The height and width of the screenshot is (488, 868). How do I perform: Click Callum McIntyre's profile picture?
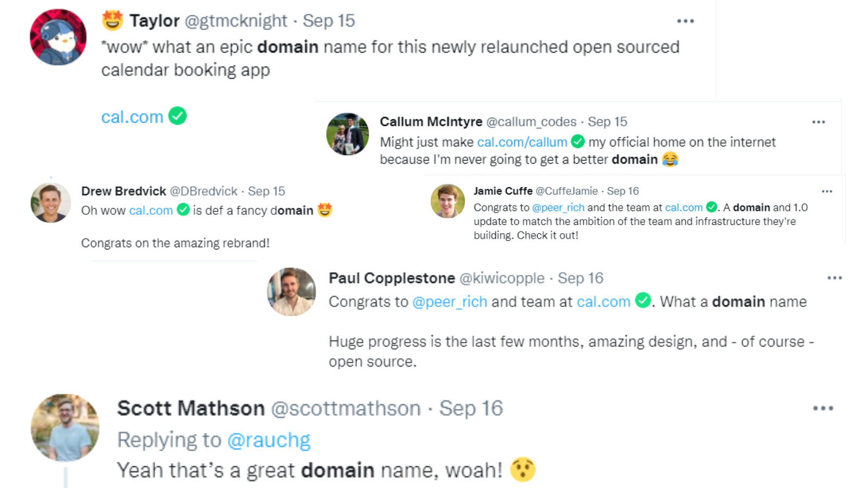[347, 134]
